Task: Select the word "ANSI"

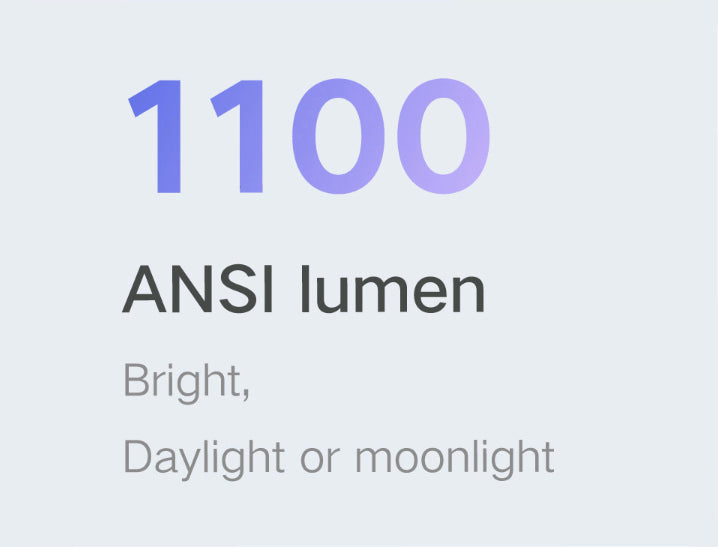Action: [x=199, y=290]
